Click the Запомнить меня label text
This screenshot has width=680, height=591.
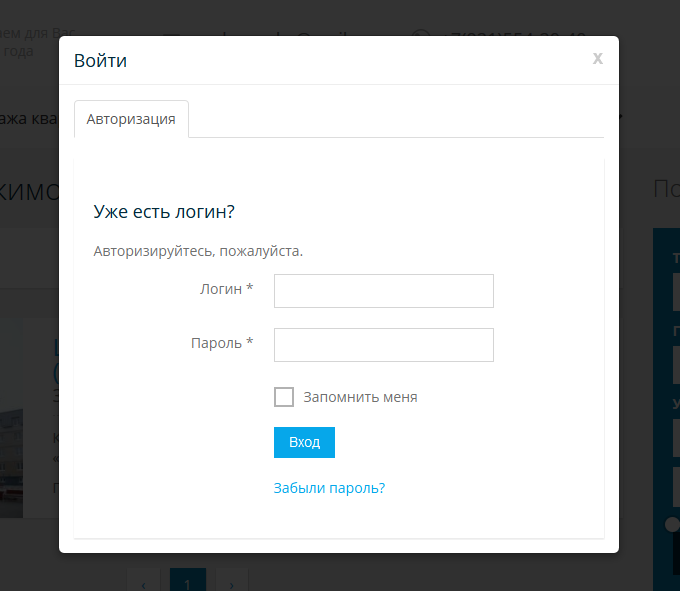[x=360, y=397]
